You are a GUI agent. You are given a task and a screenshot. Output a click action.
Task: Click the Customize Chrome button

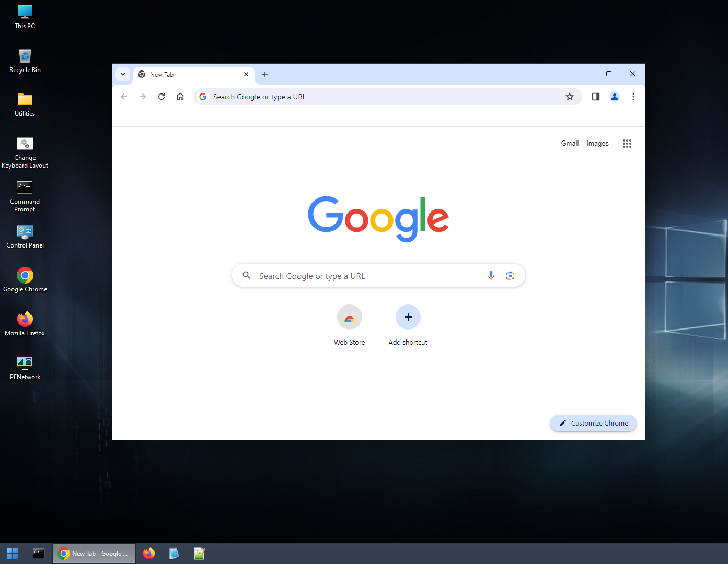tap(593, 424)
